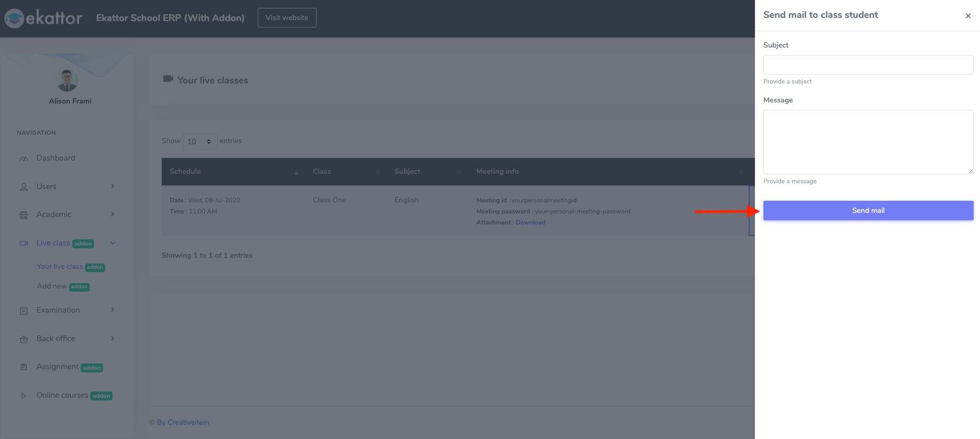
Task: Click the Online courses play icon
Action: tap(24, 396)
